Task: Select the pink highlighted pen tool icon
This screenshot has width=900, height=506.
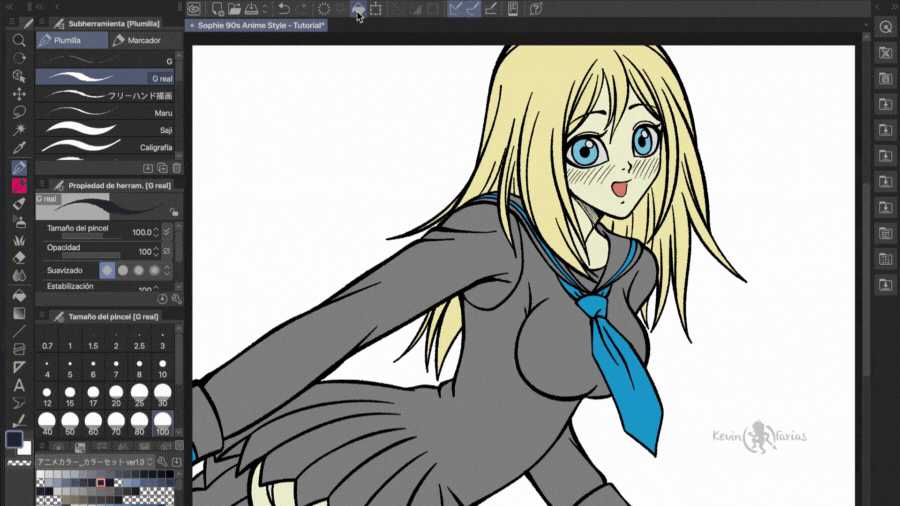Action: (x=19, y=185)
